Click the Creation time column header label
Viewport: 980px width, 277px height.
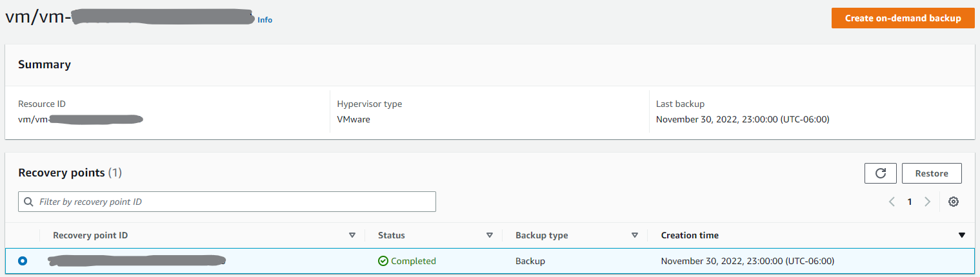coord(690,235)
